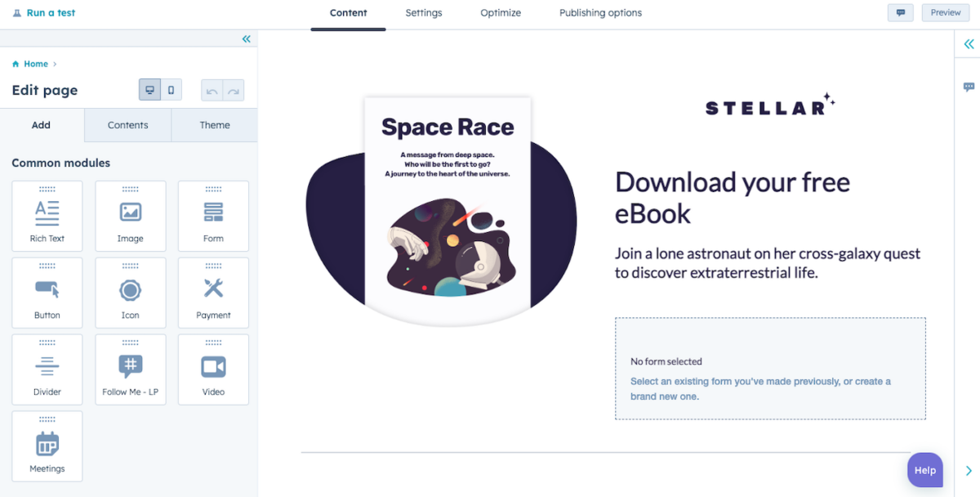Switch to desktop preview mode

149,90
